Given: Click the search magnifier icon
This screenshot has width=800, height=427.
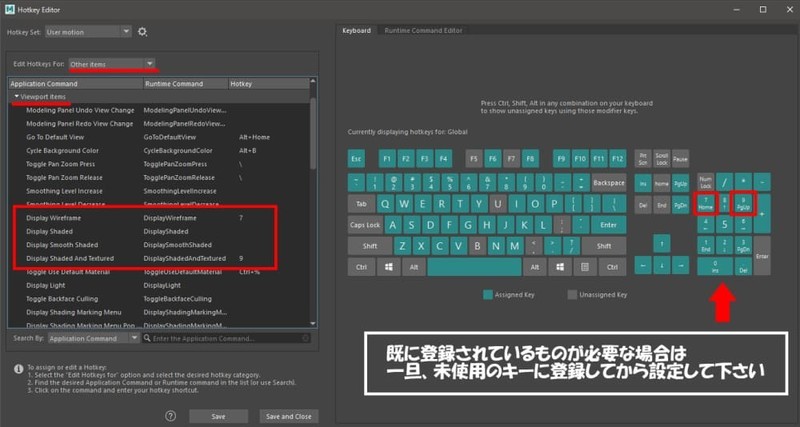Looking at the screenshot, I should point(147,338).
